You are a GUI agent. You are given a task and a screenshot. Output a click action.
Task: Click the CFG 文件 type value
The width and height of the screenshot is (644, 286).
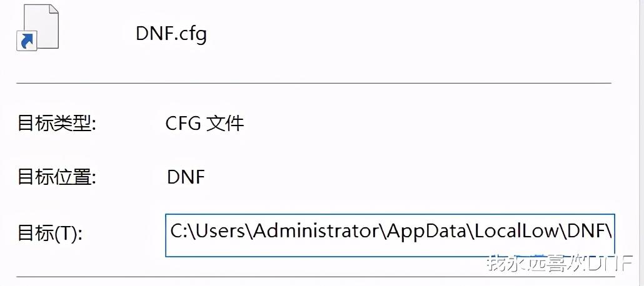204,123
